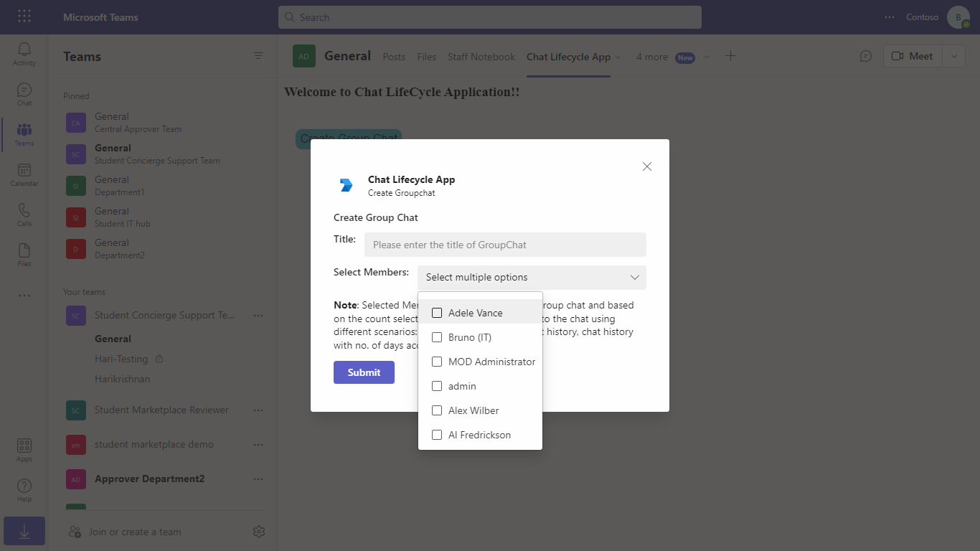Select the Chat Lifecycle App tab
The image size is (980, 551).
coord(568,57)
